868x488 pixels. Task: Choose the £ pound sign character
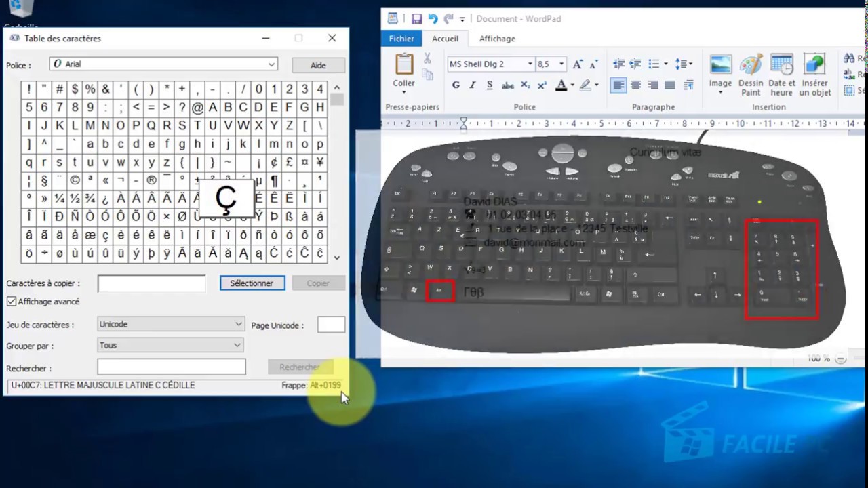click(x=289, y=163)
